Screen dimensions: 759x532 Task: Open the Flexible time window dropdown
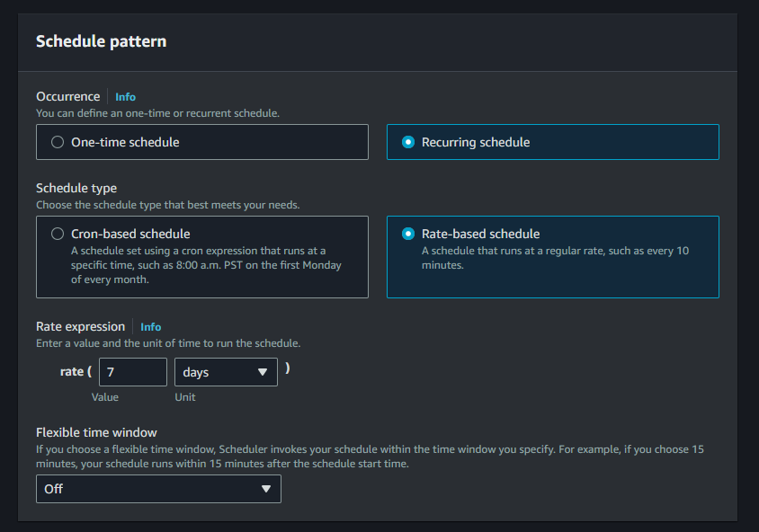[x=158, y=489]
